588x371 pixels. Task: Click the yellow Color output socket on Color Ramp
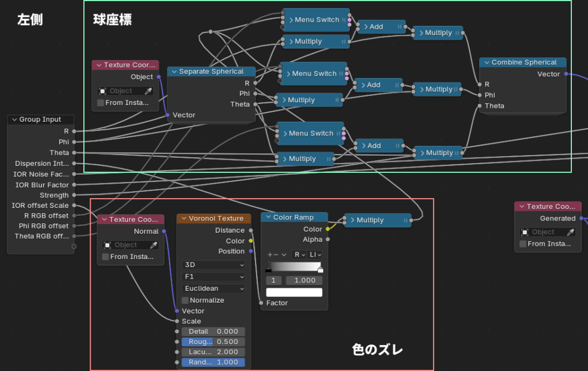click(328, 229)
